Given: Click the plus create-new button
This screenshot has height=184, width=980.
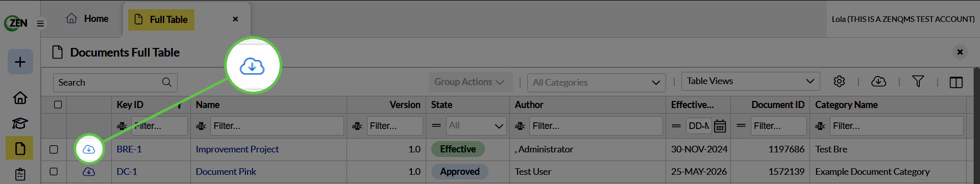Looking at the screenshot, I should coord(20,62).
